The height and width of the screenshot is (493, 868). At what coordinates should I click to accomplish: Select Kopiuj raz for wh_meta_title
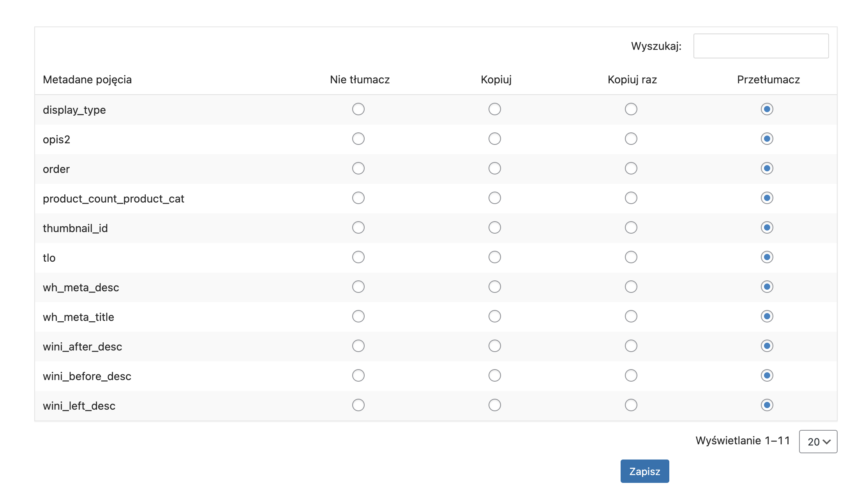pos(631,316)
